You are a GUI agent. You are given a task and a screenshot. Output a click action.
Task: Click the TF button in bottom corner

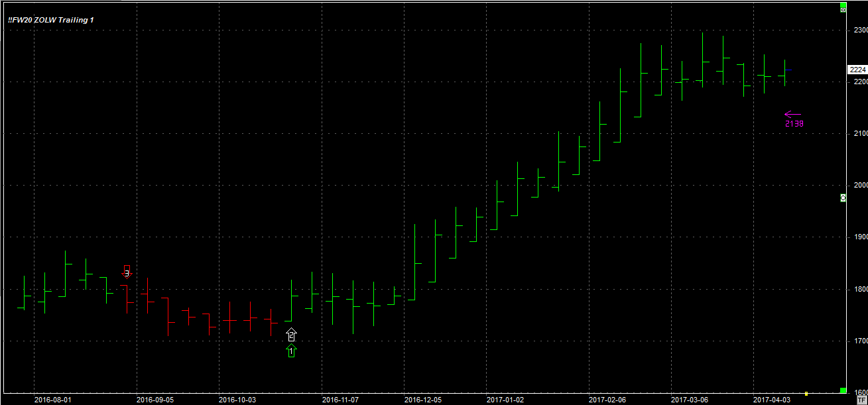pos(861,400)
